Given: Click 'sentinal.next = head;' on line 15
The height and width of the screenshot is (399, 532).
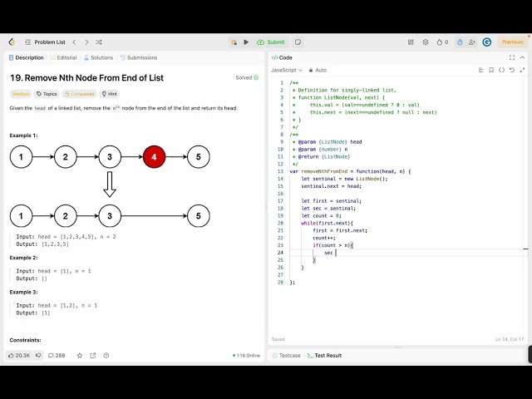Looking at the screenshot, I should click(x=331, y=186).
